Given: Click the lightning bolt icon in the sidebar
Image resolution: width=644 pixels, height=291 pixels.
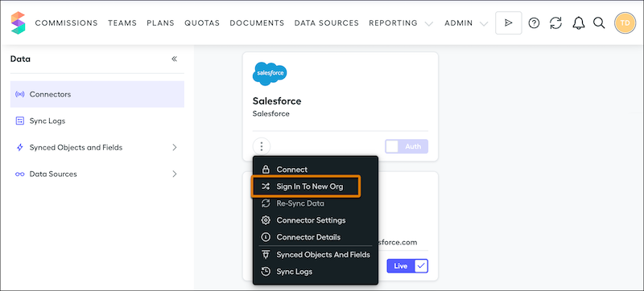Looking at the screenshot, I should coord(19,148).
